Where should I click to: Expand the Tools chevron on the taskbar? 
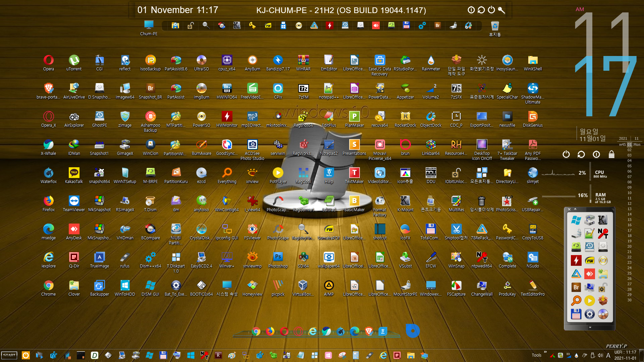coord(545,352)
